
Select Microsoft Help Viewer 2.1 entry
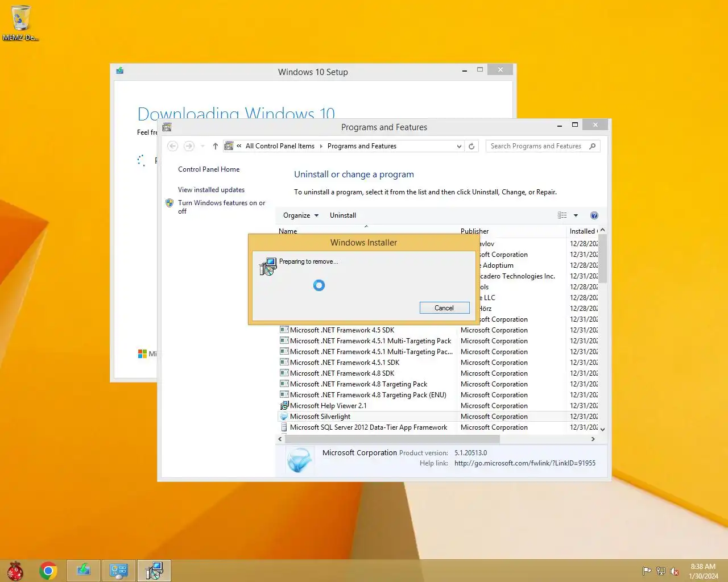328,406
